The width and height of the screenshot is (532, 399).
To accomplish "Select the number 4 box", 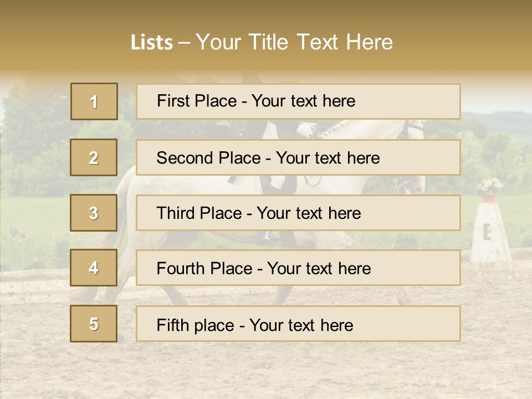I will click(94, 268).
